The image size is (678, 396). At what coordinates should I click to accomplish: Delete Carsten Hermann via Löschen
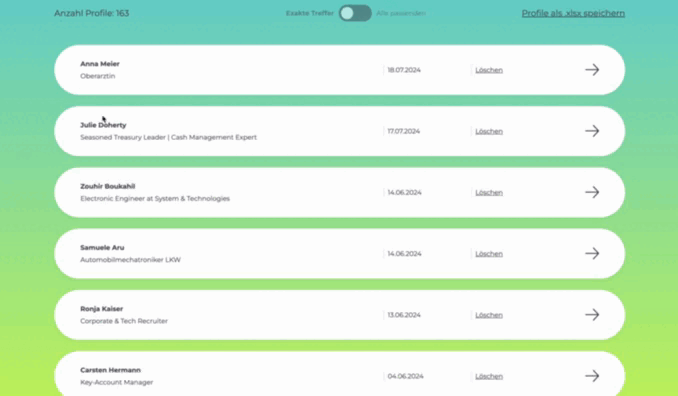pos(489,377)
